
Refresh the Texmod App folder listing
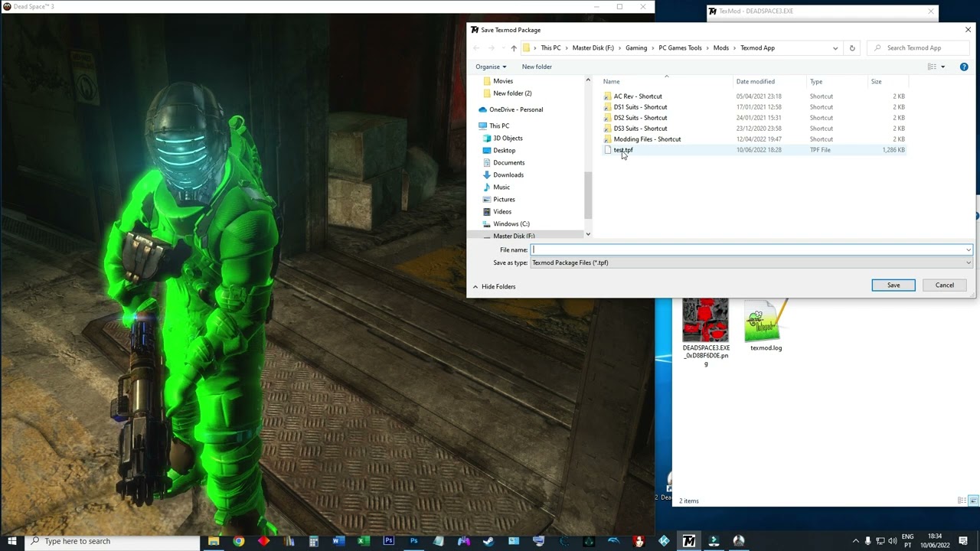point(852,47)
